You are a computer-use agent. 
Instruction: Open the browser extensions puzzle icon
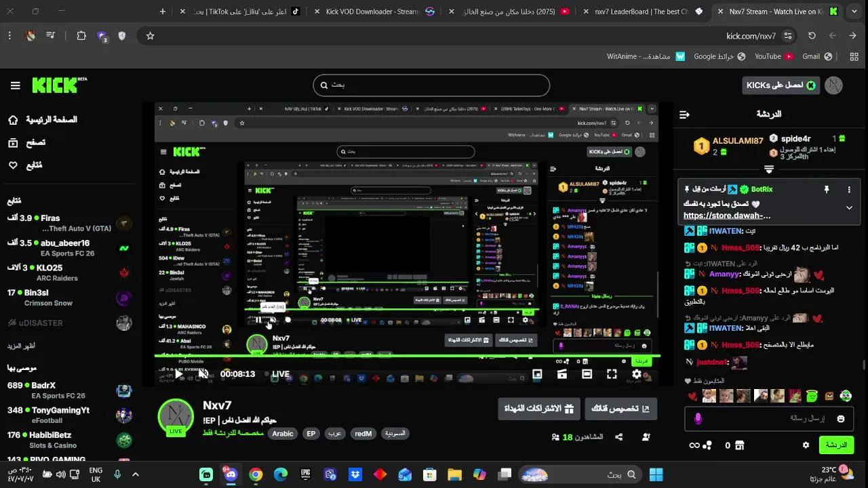pyautogui.click(x=81, y=36)
